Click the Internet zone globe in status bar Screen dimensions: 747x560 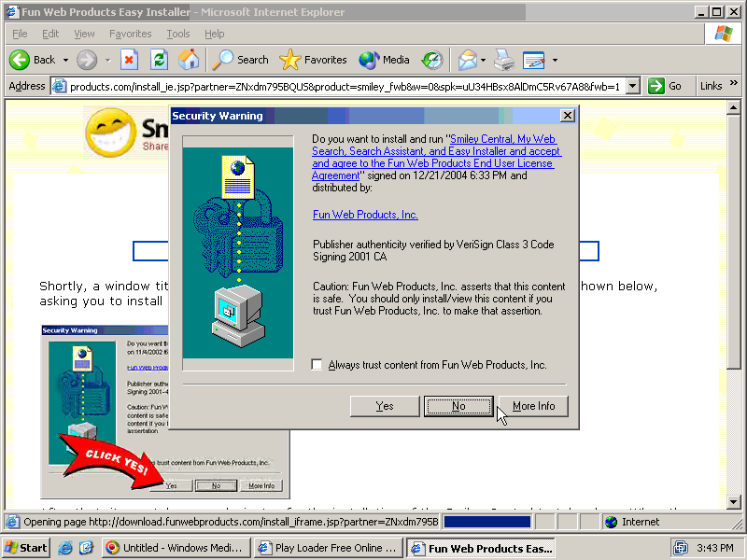tap(612, 522)
